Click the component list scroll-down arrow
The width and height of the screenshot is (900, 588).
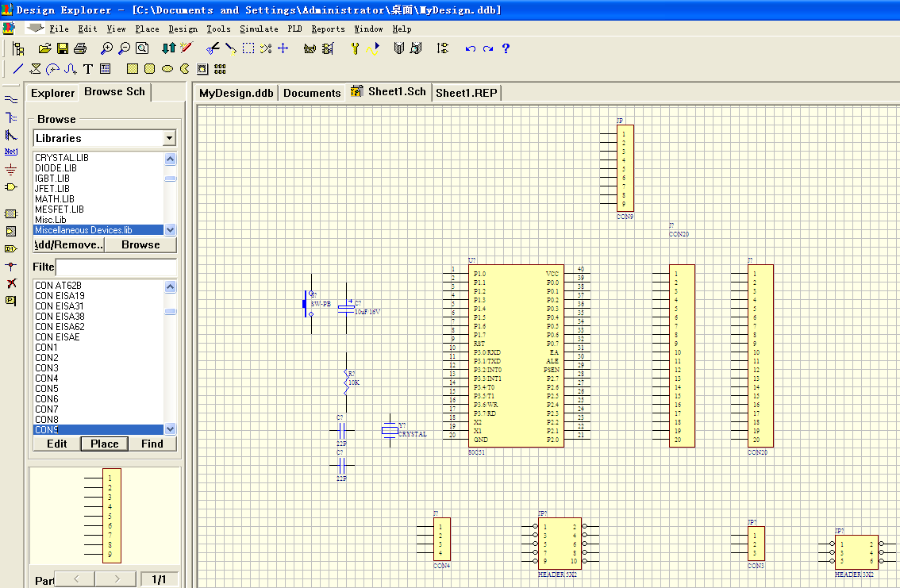click(170, 429)
